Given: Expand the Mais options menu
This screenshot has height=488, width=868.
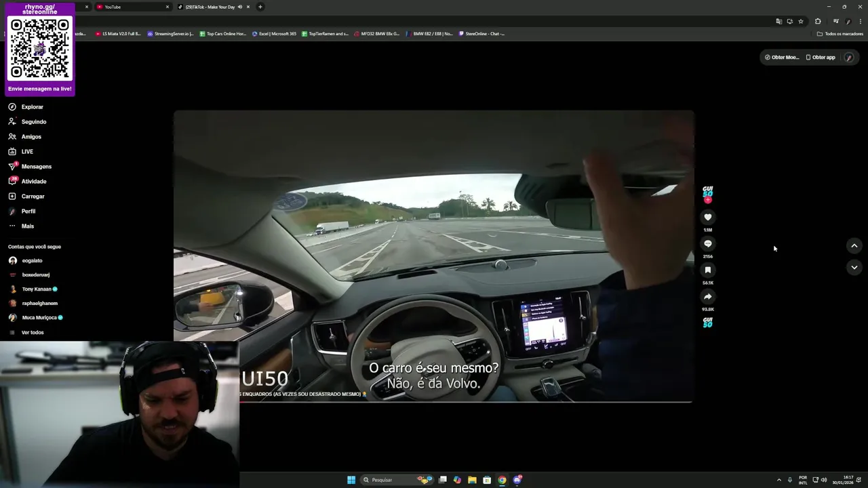Looking at the screenshot, I should click(x=21, y=226).
